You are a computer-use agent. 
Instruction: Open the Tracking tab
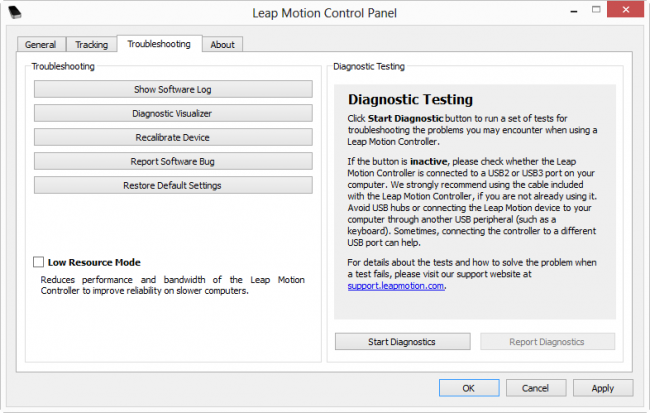click(x=89, y=44)
